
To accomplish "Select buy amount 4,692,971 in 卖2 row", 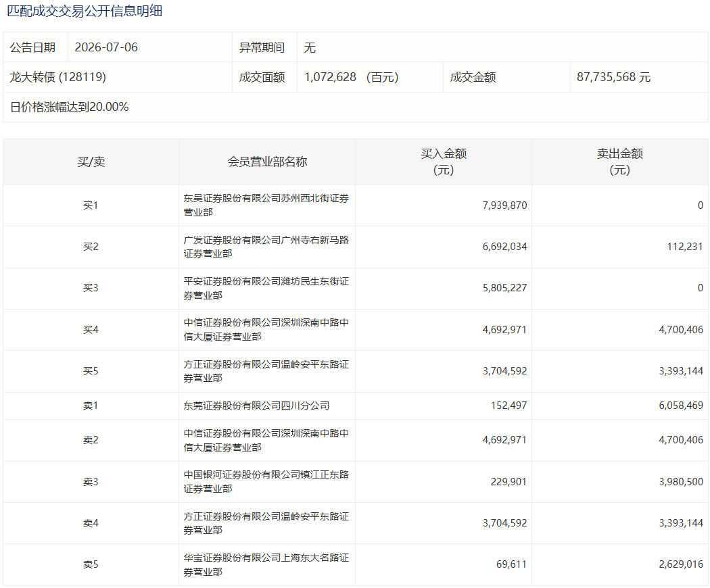I will [x=505, y=440].
